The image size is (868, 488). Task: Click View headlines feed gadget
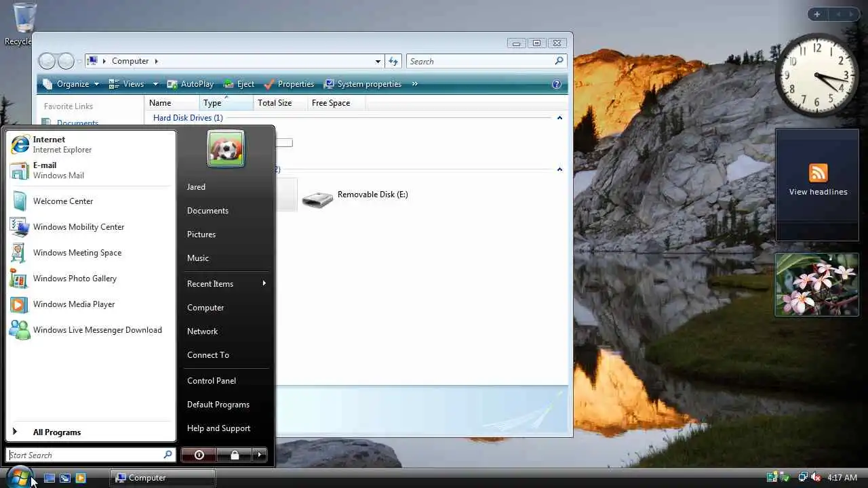[818, 184]
